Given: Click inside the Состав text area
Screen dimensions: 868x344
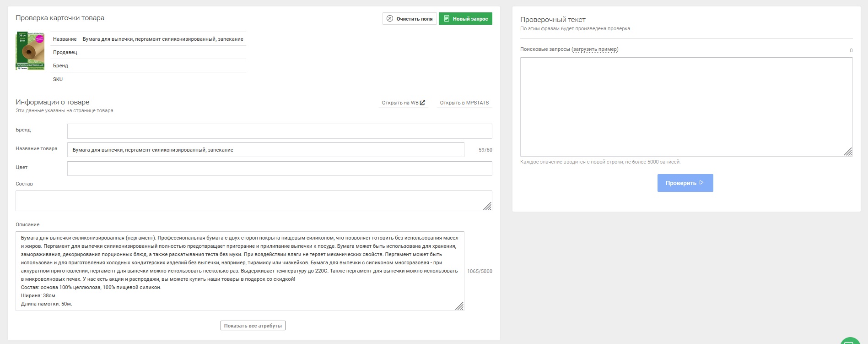Looking at the screenshot, I should tap(247, 201).
